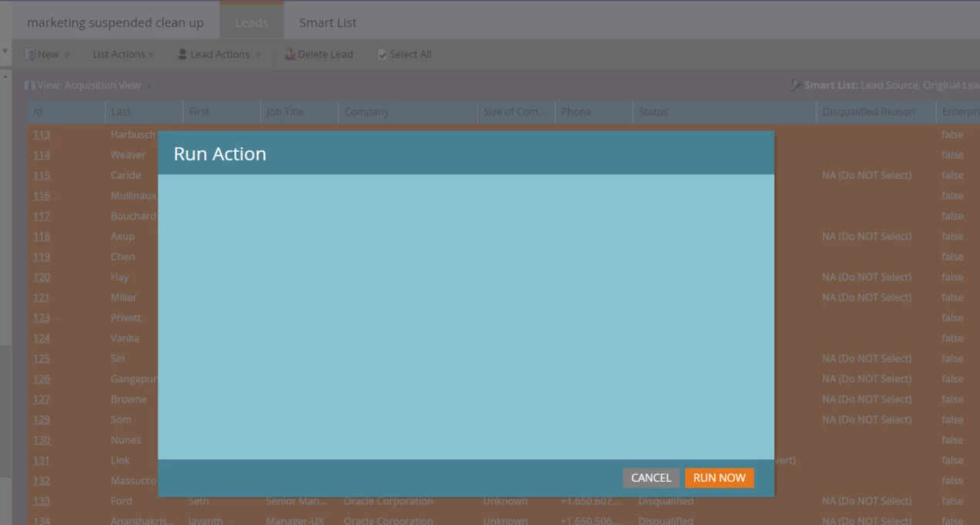Open lead Id 132 link
This screenshot has height=525, width=980.
(x=42, y=480)
